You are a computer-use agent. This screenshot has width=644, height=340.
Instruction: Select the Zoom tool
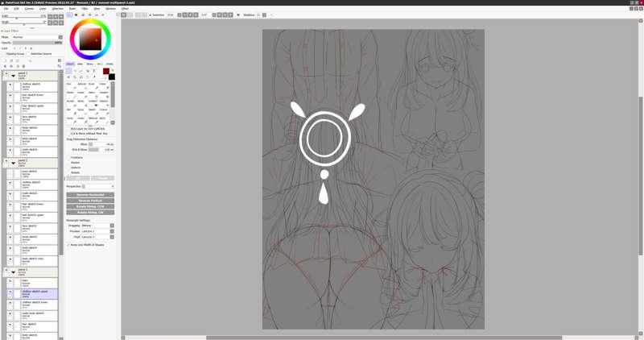[75, 77]
